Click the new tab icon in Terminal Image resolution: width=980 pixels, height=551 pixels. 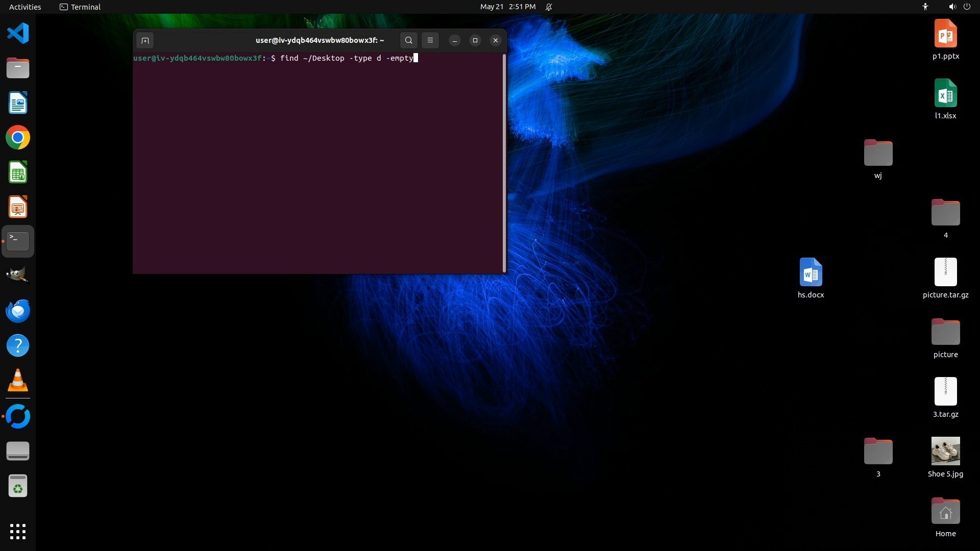click(x=145, y=40)
